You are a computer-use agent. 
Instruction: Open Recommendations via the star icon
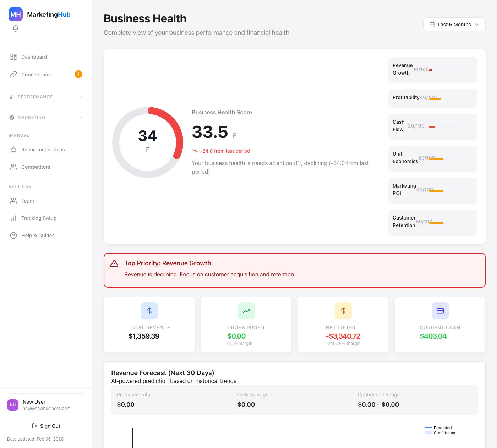coord(13,150)
